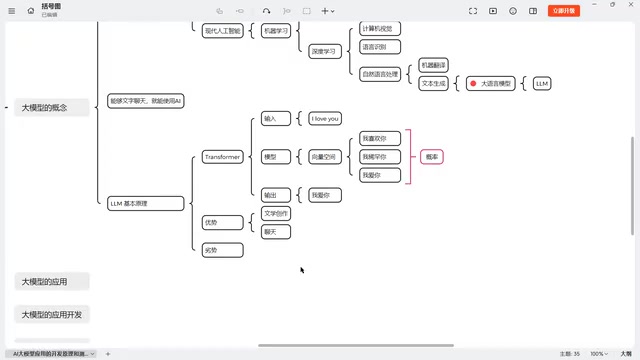Collapse the 大模型的概念 branch
The width and height of the screenshot is (640, 360).
point(7,108)
